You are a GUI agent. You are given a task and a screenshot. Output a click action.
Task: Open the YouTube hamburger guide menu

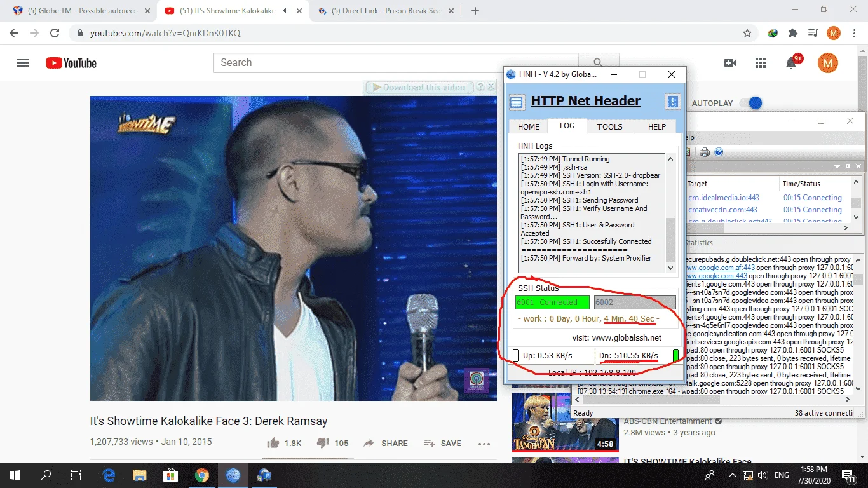click(x=23, y=63)
